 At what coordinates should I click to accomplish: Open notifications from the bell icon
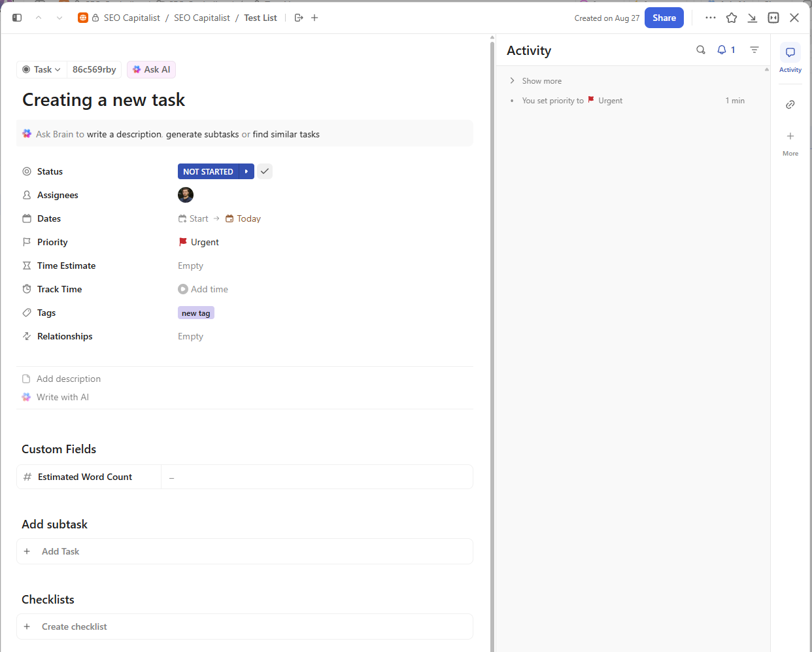coord(721,50)
